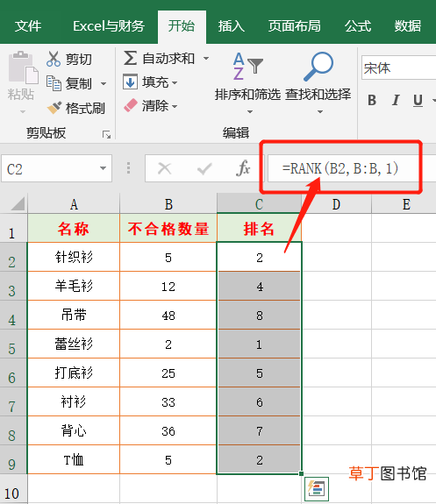
Task: Click the 排序和筛选 label
Action: [247, 94]
